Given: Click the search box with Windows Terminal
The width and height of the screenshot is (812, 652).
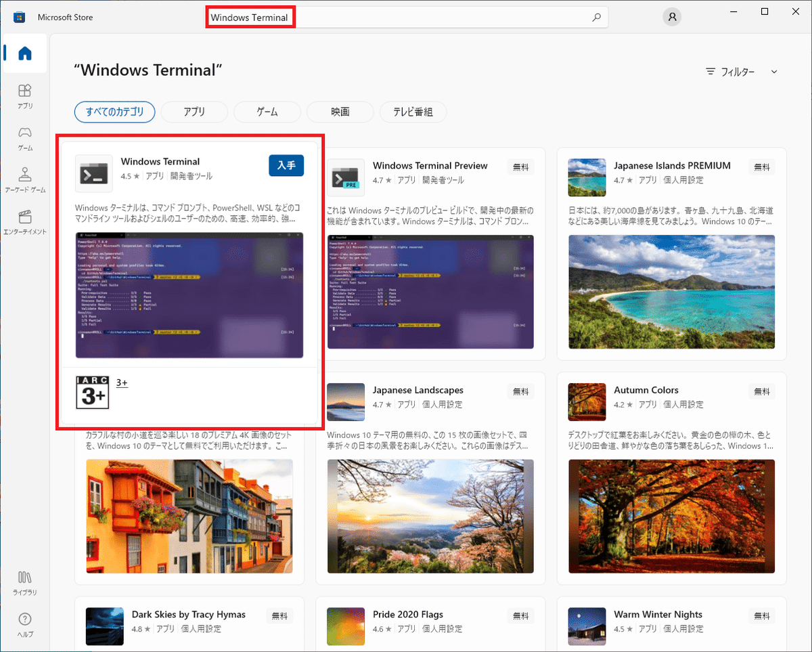Looking at the screenshot, I should point(406,18).
